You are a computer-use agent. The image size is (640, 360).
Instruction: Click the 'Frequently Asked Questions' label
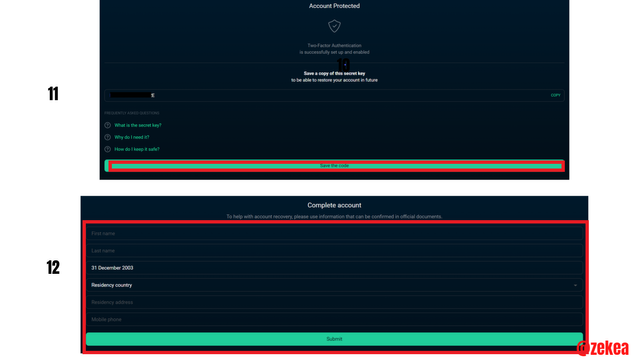point(132,113)
